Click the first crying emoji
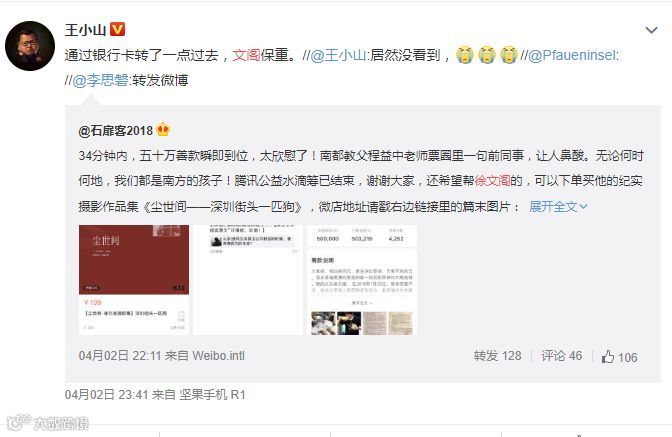672x437 pixels. point(465,55)
